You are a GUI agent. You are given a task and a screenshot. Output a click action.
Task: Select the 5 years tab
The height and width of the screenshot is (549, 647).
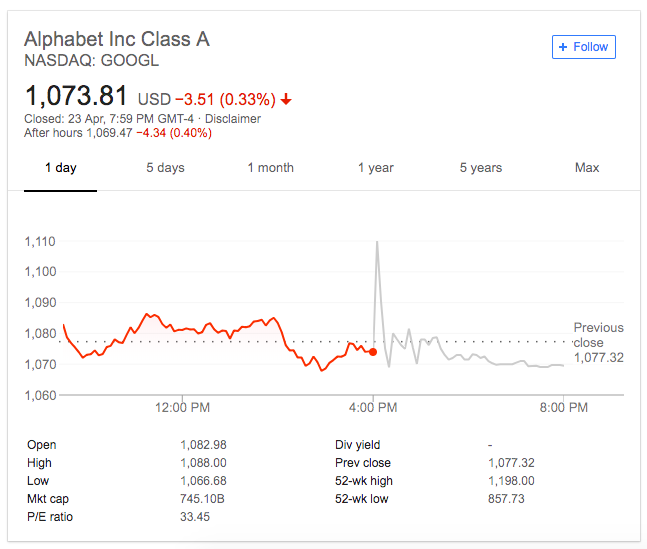[481, 168]
